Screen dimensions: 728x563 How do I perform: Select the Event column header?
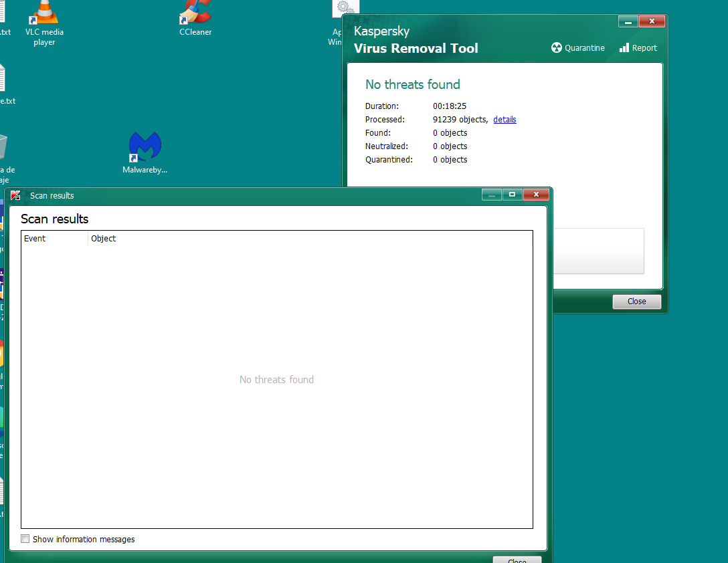54,238
